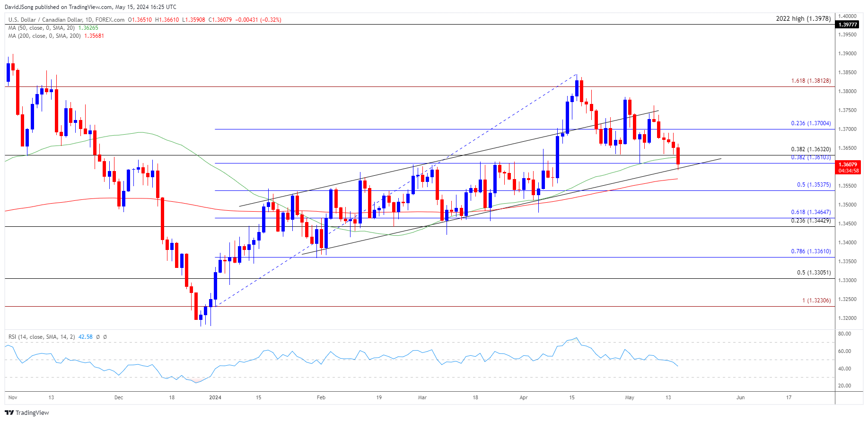Select the 0.236 (1.37004) Fibonacci label

(811, 123)
